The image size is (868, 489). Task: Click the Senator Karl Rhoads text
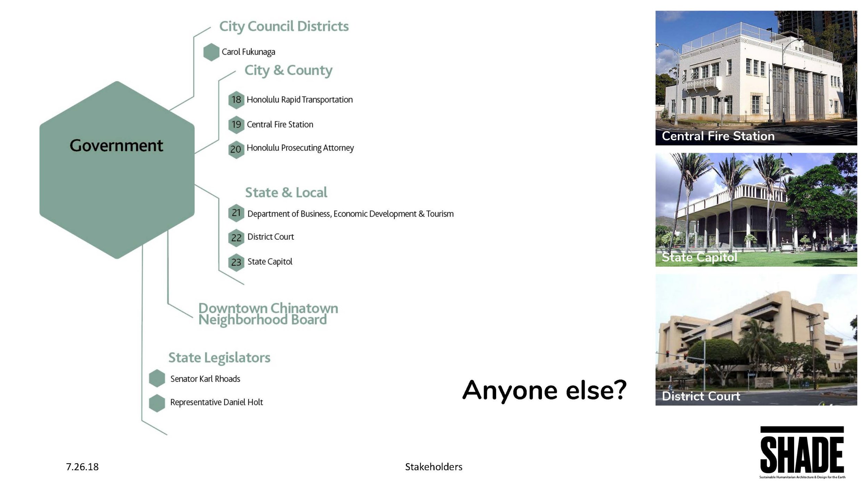point(205,379)
